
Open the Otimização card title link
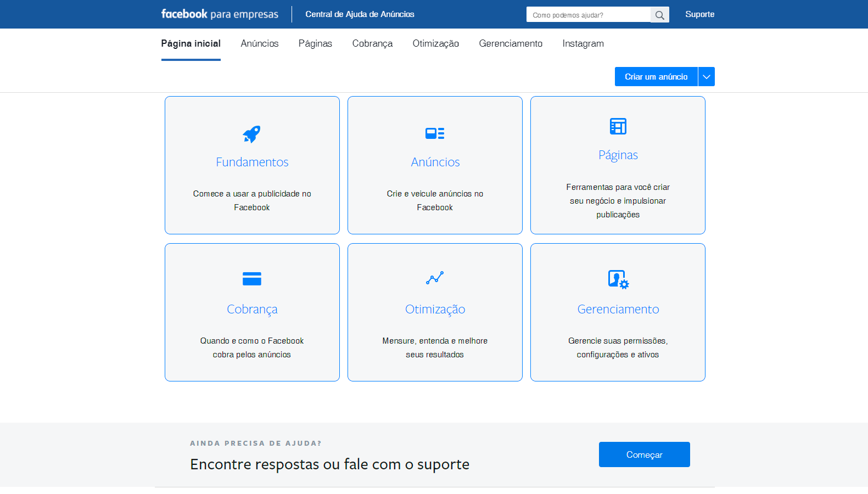click(x=435, y=309)
